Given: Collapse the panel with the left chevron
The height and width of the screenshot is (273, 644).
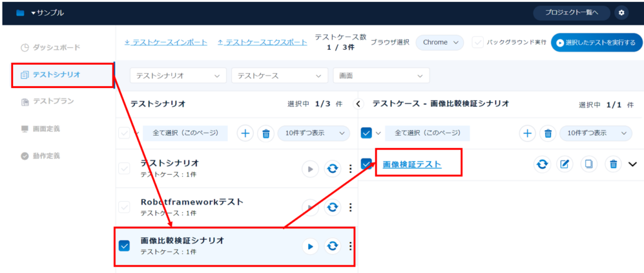Looking at the screenshot, I should [358, 104].
